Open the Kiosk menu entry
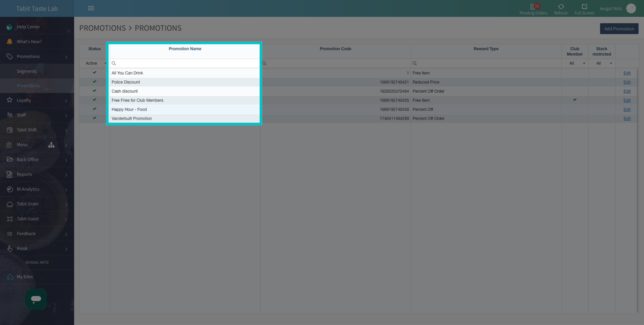This screenshot has width=644, height=325. pyautogui.click(x=37, y=249)
